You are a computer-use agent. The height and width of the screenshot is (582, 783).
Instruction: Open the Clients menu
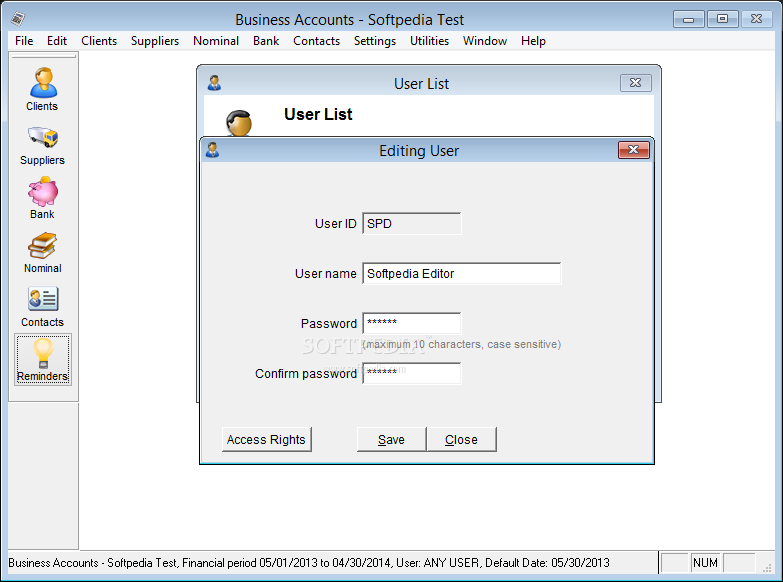point(99,41)
